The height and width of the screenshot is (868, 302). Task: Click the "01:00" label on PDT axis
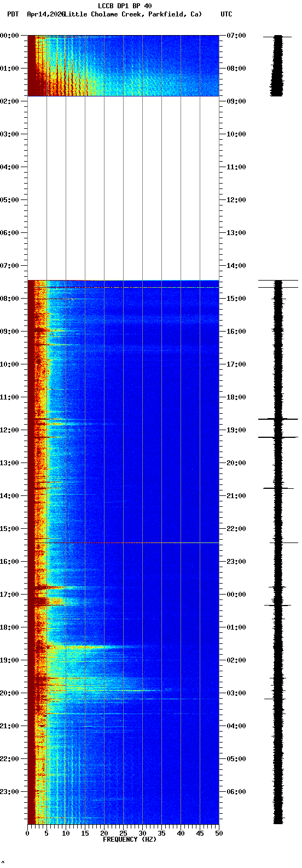tap(8, 68)
